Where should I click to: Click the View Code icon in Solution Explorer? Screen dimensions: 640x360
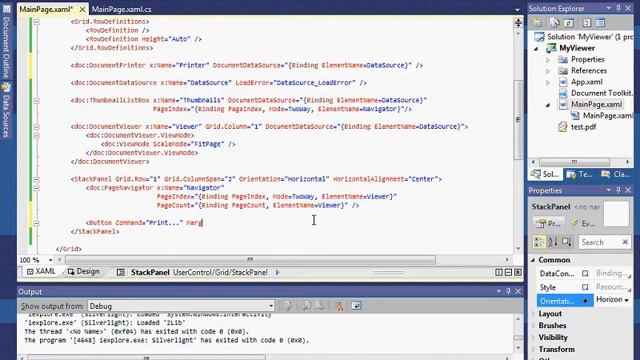tap(587, 23)
